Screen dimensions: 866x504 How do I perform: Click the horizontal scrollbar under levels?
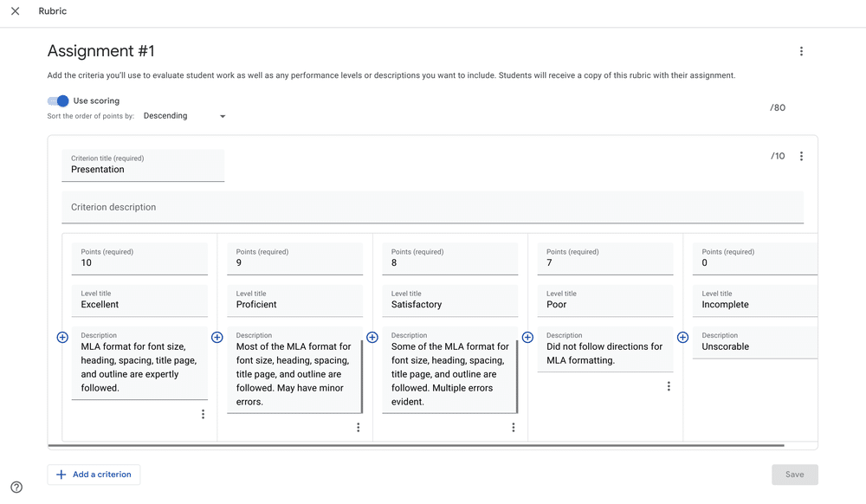[416, 445]
